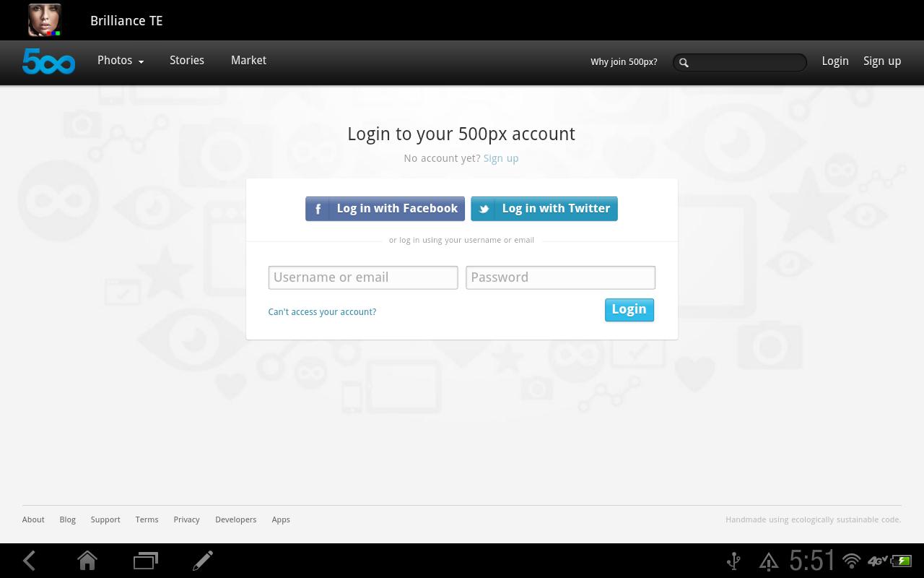The image size is (924, 578).
Task: Tap the battery charging icon
Action: [x=902, y=561]
